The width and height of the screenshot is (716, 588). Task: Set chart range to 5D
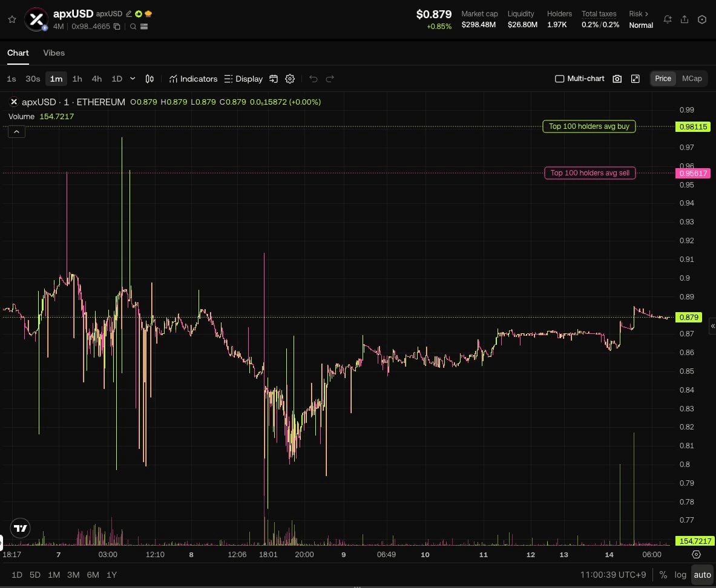click(x=34, y=575)
